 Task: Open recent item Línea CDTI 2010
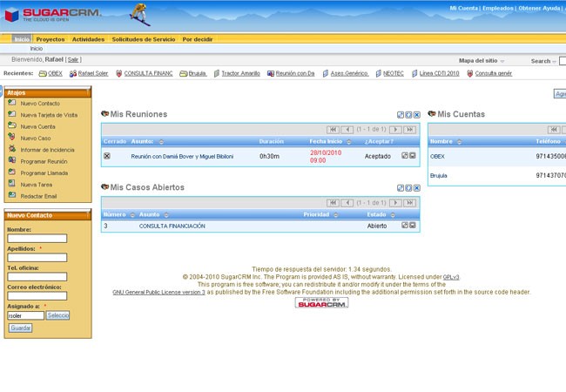click(x=439, y=73)
